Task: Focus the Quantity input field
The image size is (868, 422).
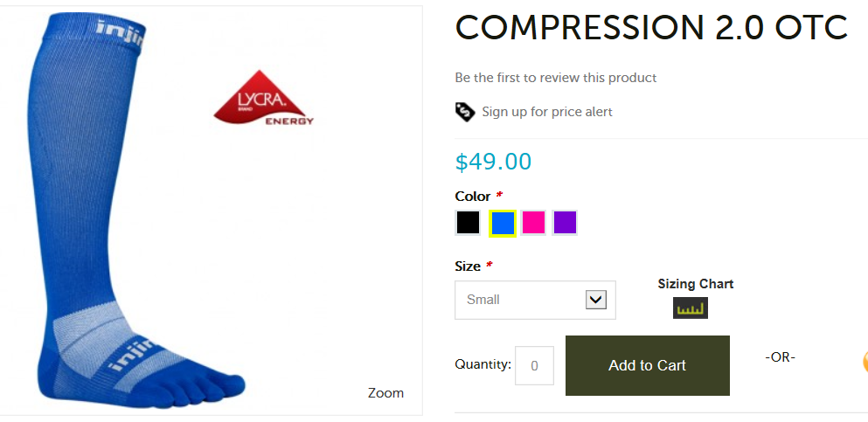Action: 534,365
